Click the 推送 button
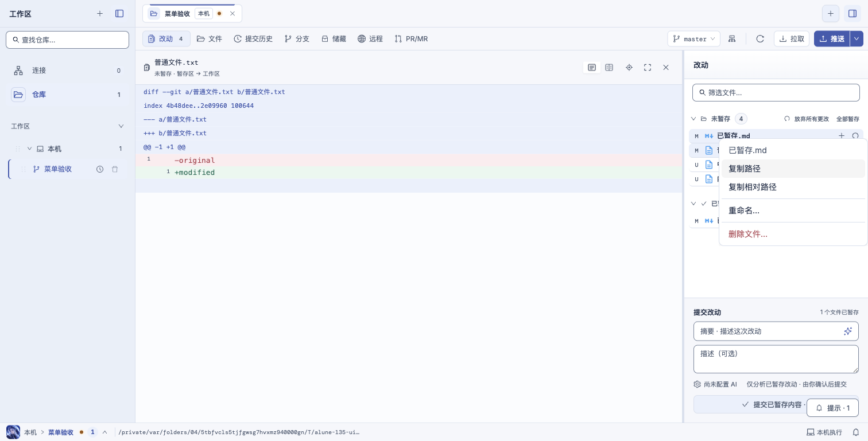The image size is (868, 441). [832, 39]
